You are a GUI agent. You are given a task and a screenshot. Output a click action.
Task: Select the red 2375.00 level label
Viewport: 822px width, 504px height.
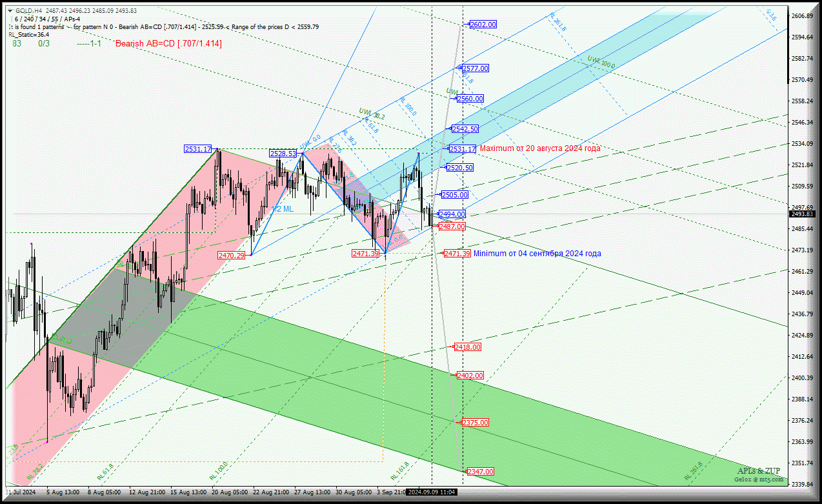coord(475,423)
